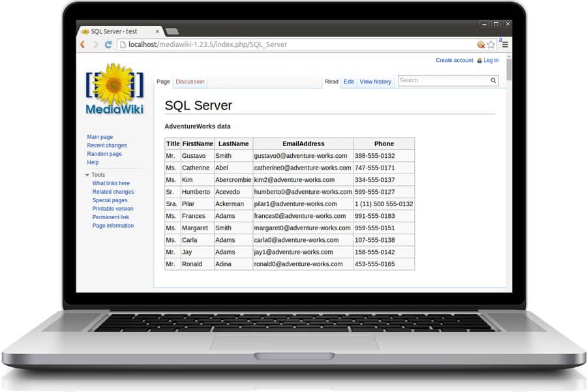Click the FirstName column header

pos(198,143)
